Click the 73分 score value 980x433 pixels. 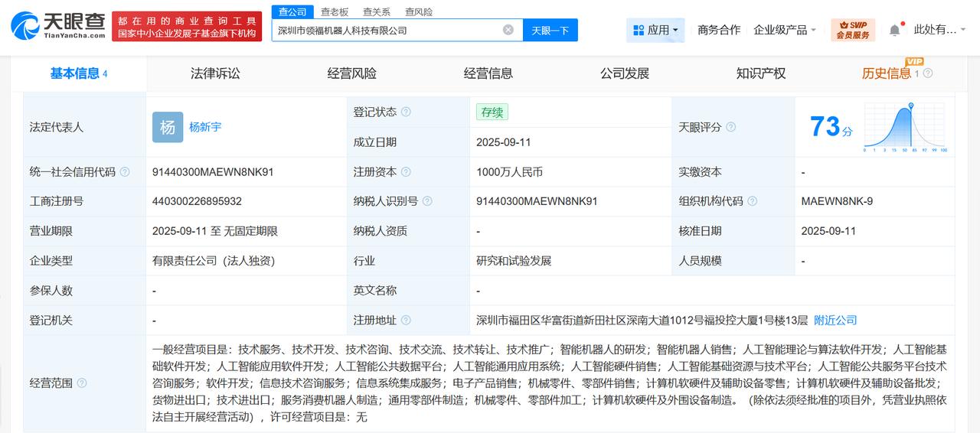[x=831, y=127]
